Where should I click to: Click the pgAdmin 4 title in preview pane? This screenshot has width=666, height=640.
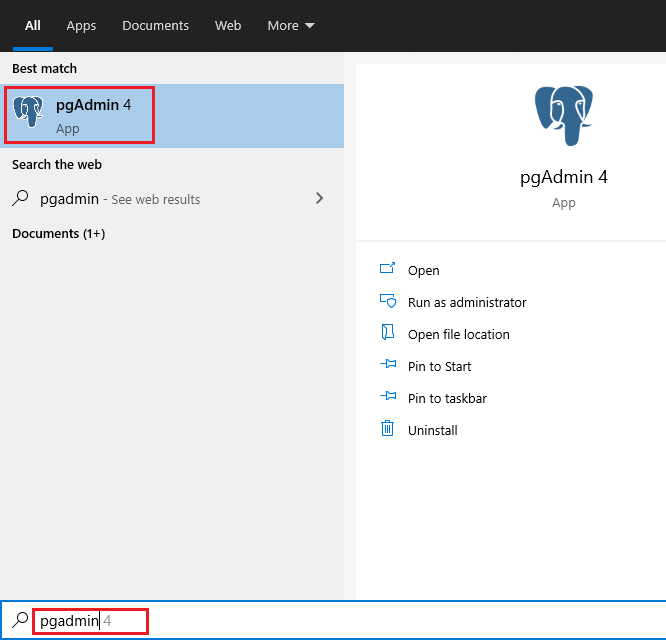tap(564, 177)
